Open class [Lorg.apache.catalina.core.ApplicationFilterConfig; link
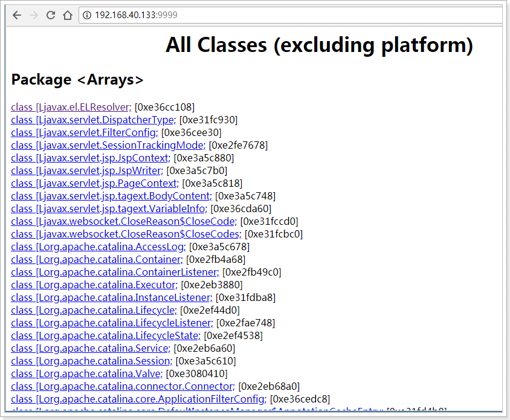Viewport: 510px width, 420px height. 139,399
